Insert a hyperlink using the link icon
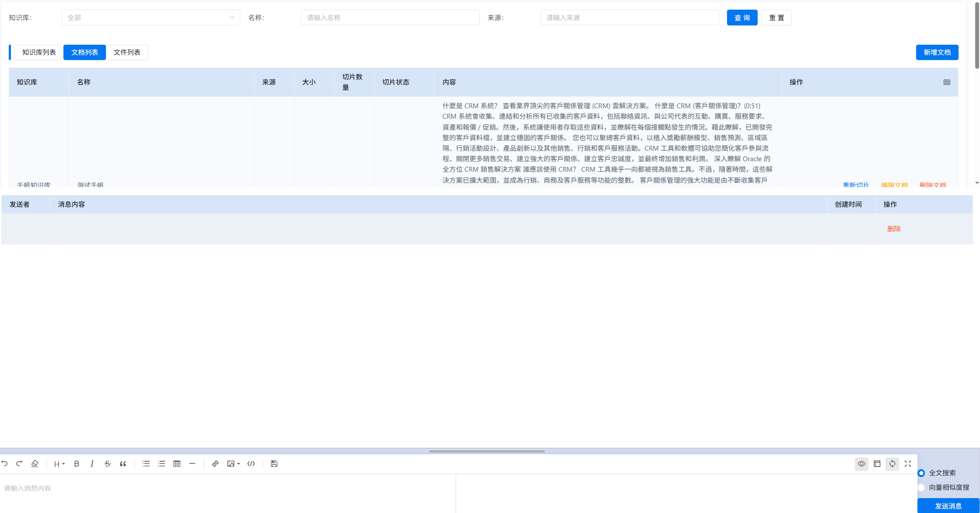The width and height of the screenshot is (980, 513). tap(215, 463)
